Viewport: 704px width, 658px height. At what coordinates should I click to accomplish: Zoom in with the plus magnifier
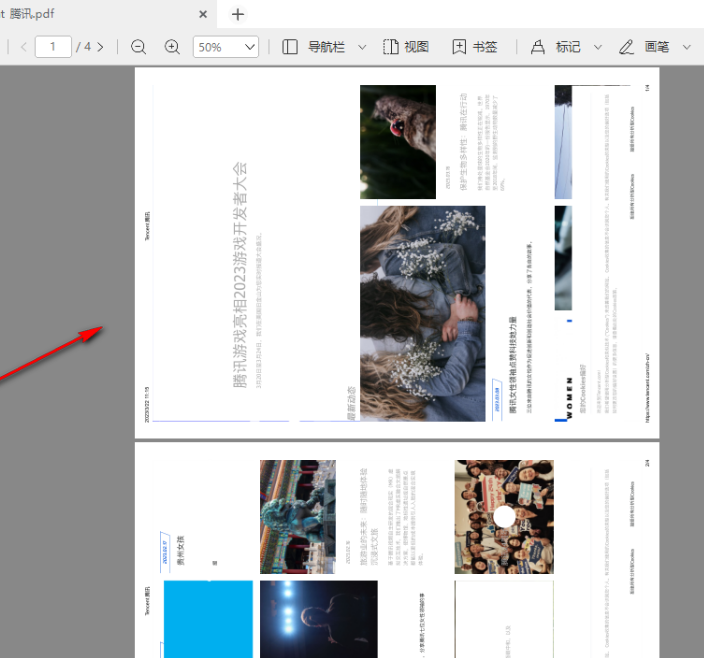[172, 47]
